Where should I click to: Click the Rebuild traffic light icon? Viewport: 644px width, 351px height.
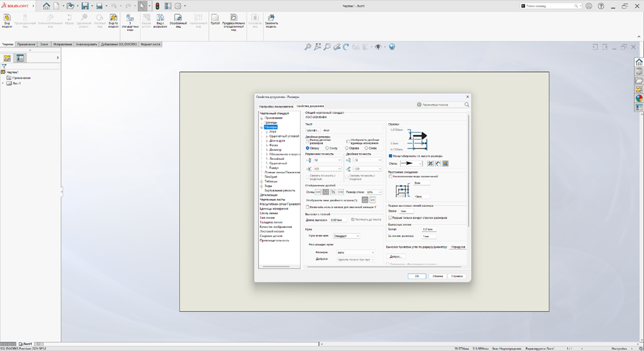[x=157, y=6]
